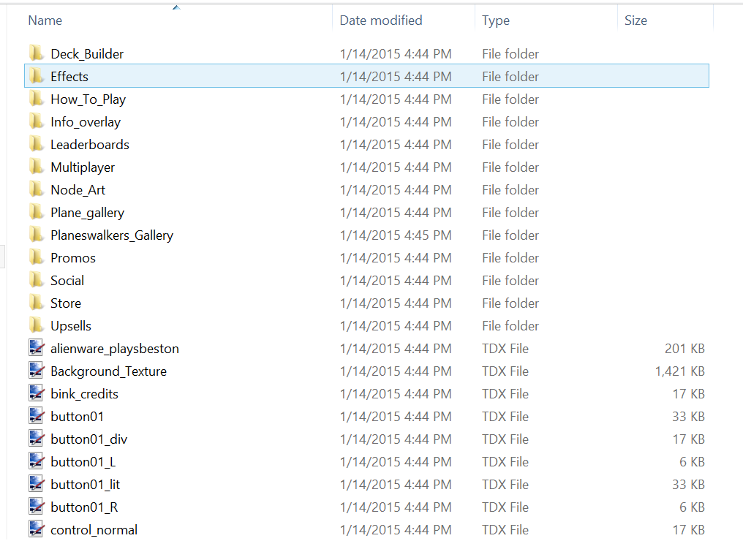Click the Background_Texture file icon
Viewport: 743px width, 560px height.
[x=37, y=371]
